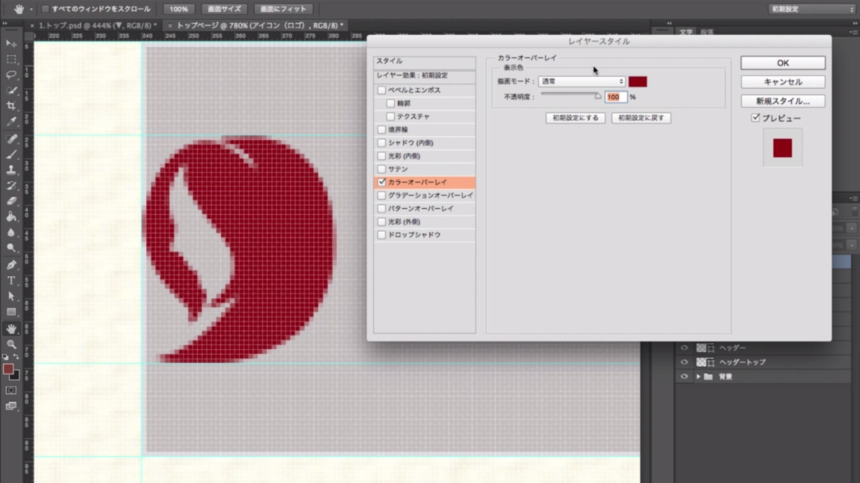Select レイヤー効果 : 初期設定 entry
This screenshot has height=483, width=860.
point(425,76)
